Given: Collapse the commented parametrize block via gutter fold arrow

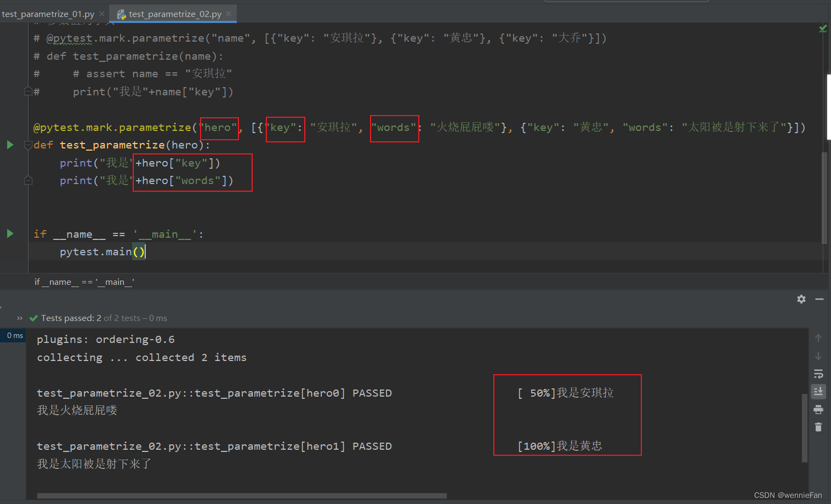Looking at the screenshot, I should pyautogui.click(x=28, y=91).
